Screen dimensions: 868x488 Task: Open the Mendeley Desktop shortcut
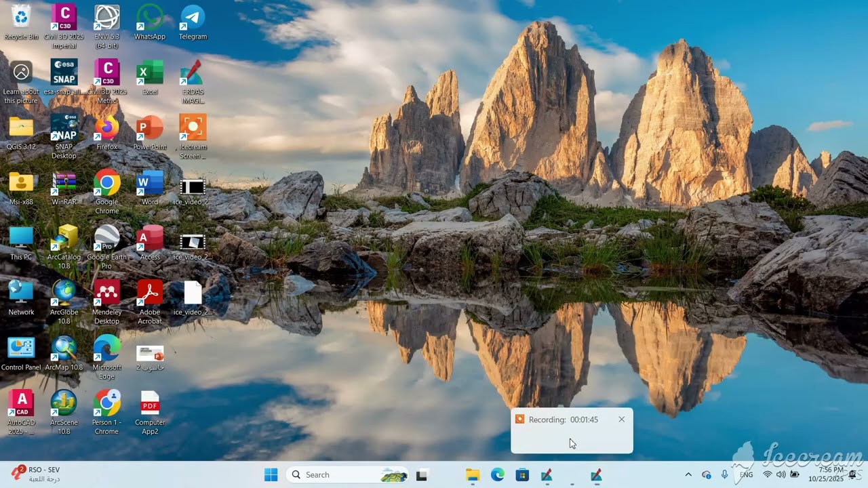coord(106,302)
